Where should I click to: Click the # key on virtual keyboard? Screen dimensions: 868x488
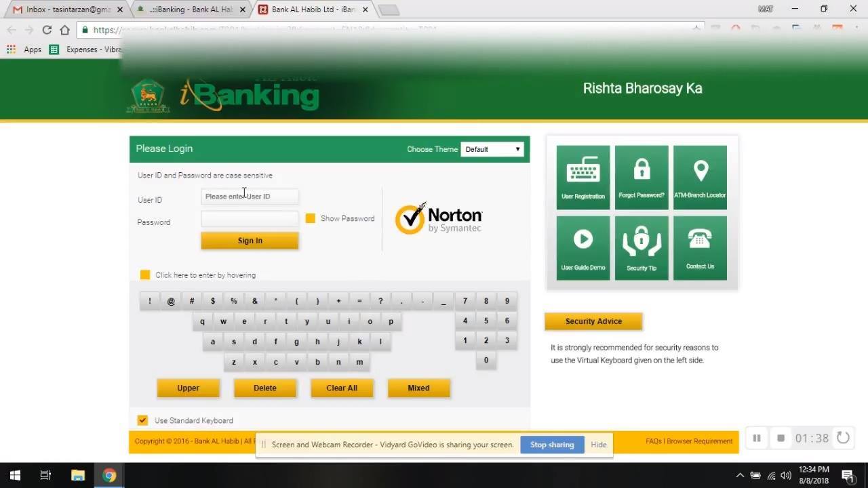point(192,301)
